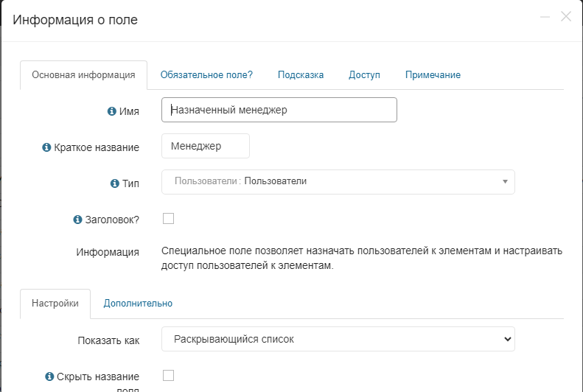Click the Информация description text
583x392 pixels.
[x=362, y=258]
